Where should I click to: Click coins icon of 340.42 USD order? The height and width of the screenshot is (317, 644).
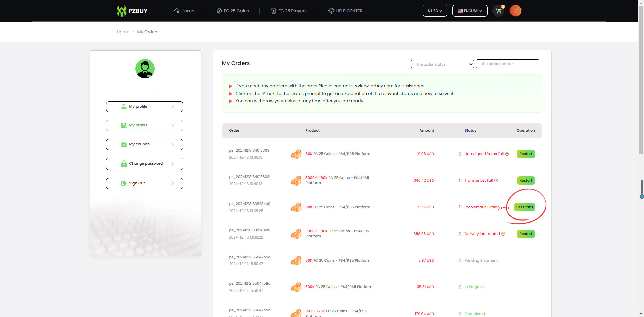tap(296, 181)
